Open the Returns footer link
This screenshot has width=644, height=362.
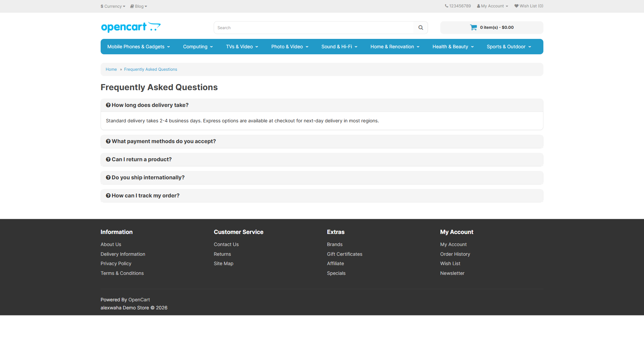pyautogui.click(x=222, y=254)
